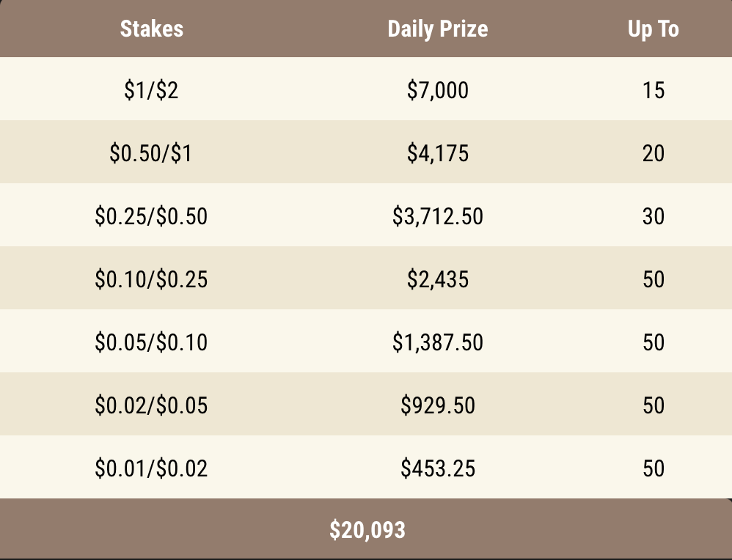Select the $0.05/$0.10 stakes cell

pos(151,342)
